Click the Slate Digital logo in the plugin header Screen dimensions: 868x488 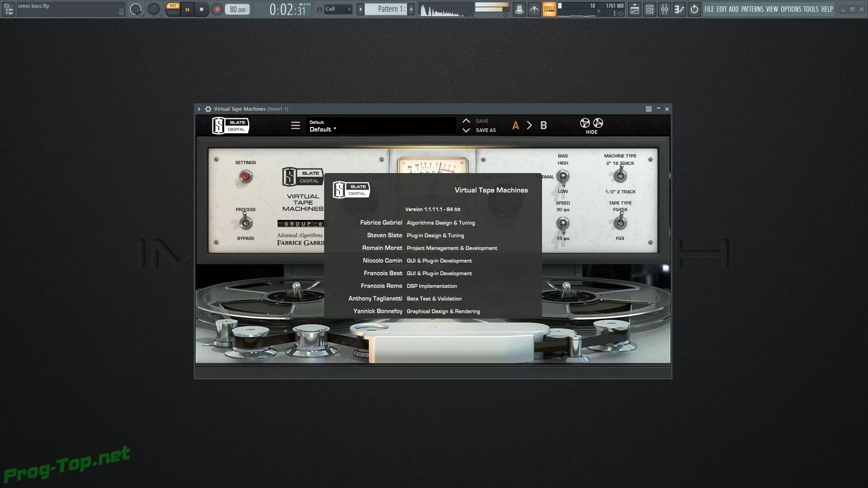point(231,126)
